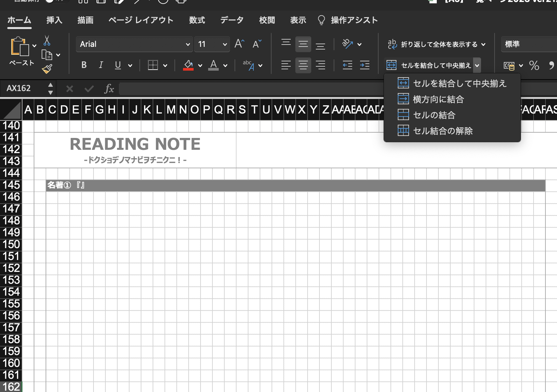The height and width of the screenshot is (392, 557).
Task: Click the Increase Indent icon
Action: click(364, 65)
